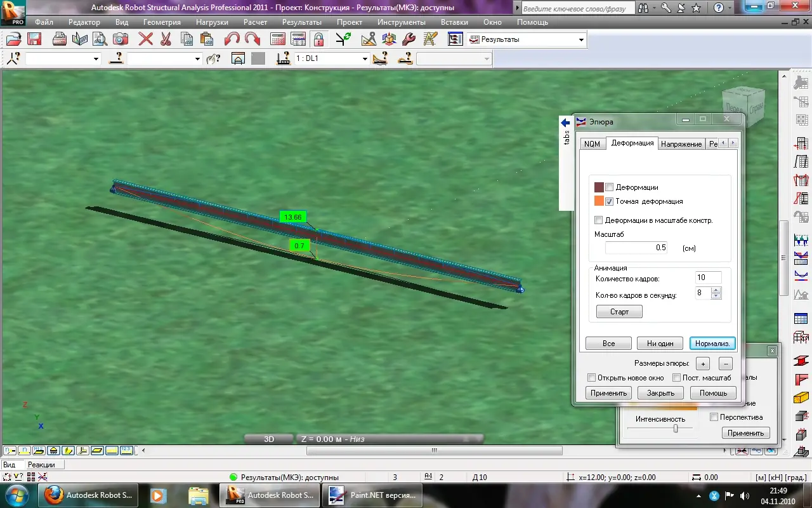Image resolution: width=812 pixels, height=508 pixels.
Task: Switch to the NQM tab
Action: pyautogui.click(x=592, y=144)
